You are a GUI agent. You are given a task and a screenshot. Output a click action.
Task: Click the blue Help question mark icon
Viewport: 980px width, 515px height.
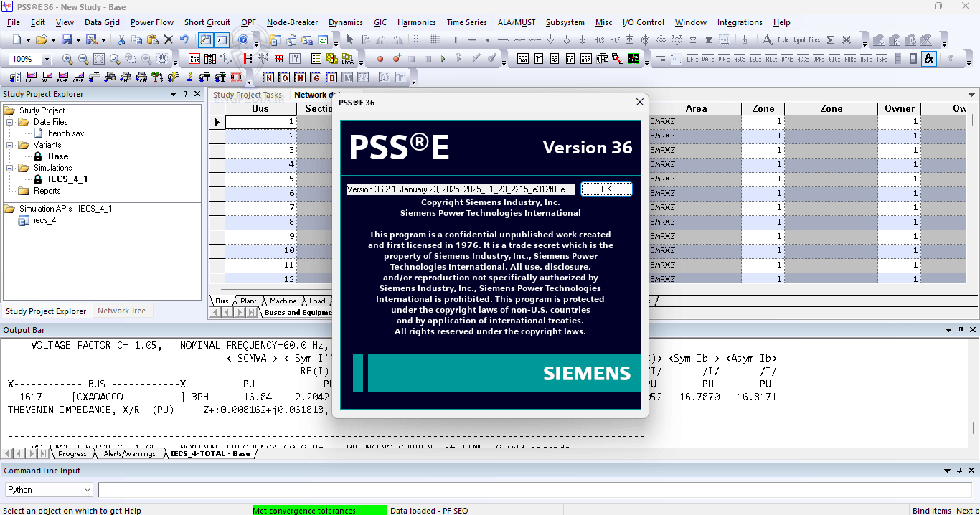tap(244, 40)
